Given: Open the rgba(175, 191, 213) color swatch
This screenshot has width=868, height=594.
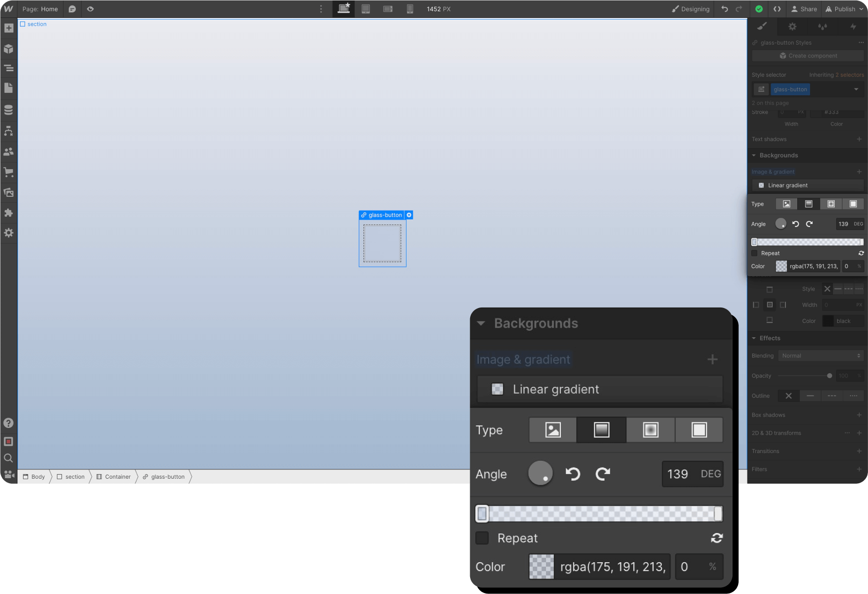Looking at the screenshot, I should coord(541,567).
